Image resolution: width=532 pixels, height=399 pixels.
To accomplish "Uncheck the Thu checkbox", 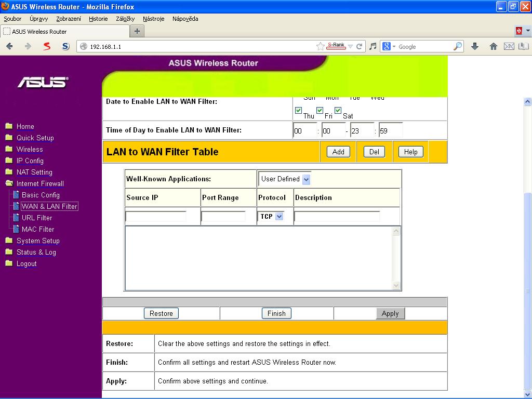I will [298, 110].
